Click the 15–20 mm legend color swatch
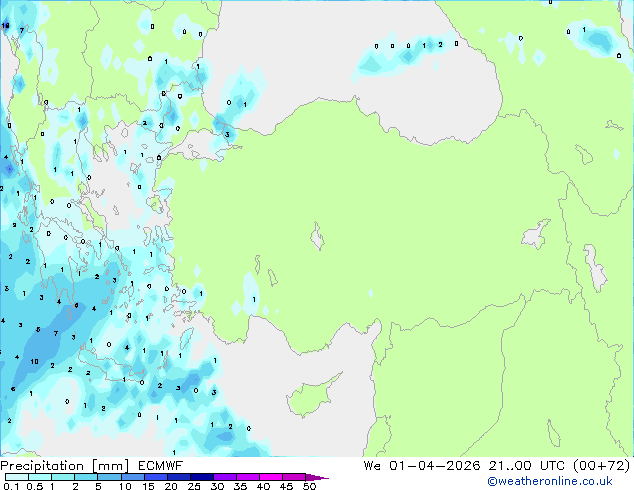Screen dimensions: 634x490 point(155,477)
